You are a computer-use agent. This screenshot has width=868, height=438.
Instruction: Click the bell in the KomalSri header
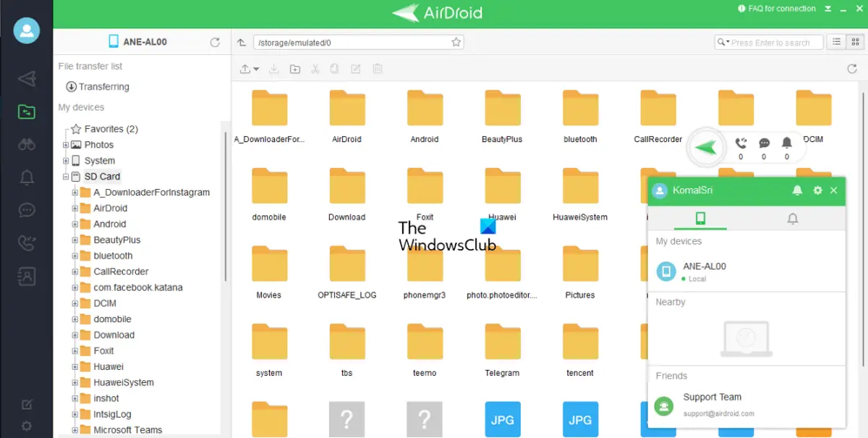pyautogui.click(x=797, y=190)
